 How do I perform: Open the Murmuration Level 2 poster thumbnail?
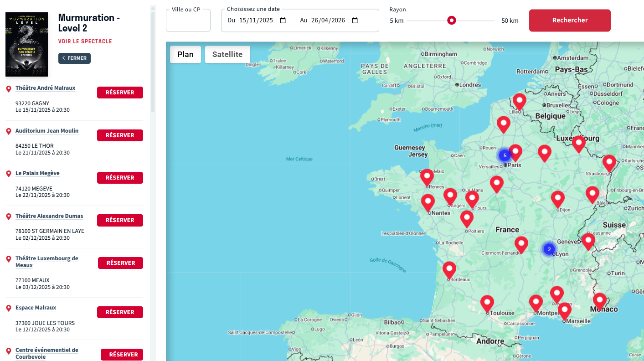26,44
